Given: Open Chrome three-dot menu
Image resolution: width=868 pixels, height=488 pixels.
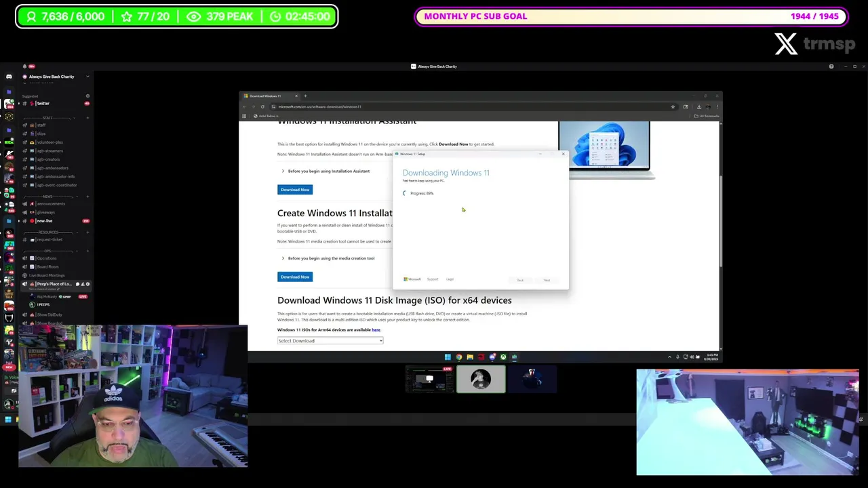Looking at the screenshot, I should pos(717,106).
